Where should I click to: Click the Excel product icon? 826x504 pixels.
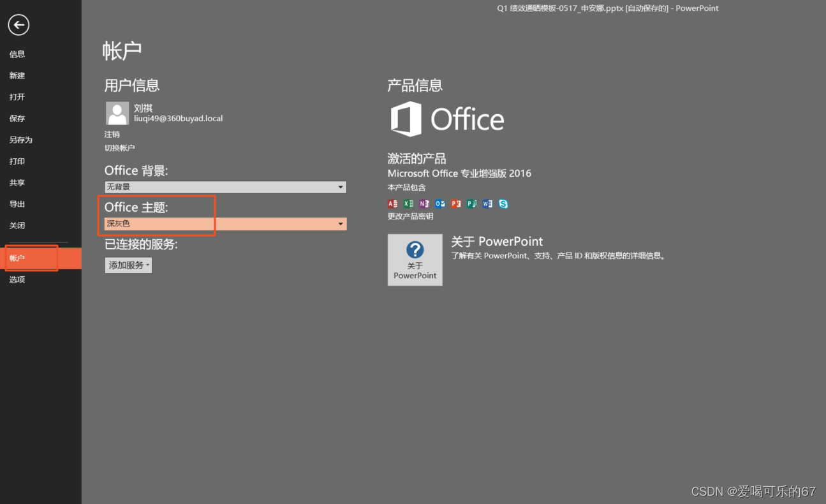pos(408,204)
